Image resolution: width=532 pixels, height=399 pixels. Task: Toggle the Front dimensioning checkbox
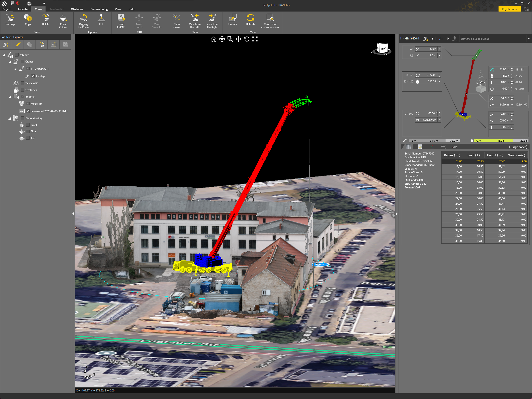click(x=28, y=125)
